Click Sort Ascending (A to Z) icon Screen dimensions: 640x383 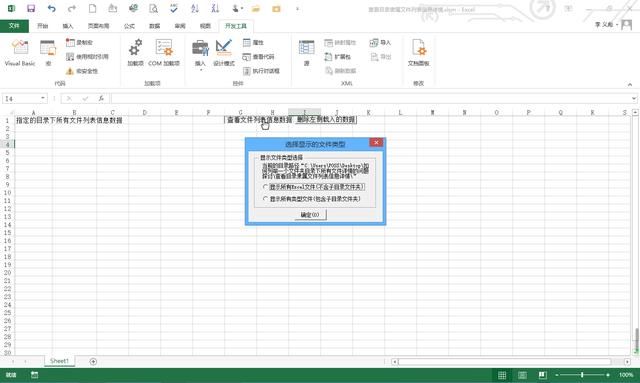(195, 9)
